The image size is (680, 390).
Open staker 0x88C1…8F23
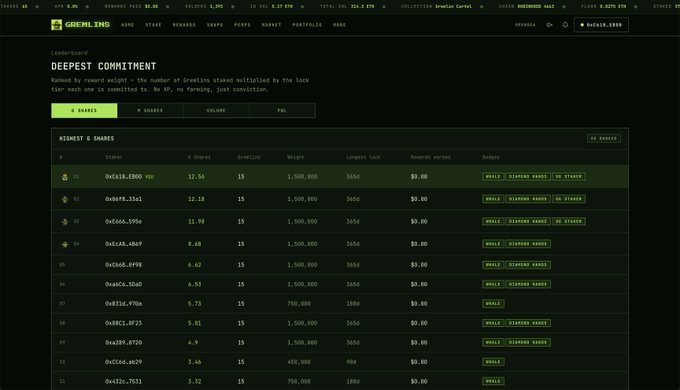[x=123, y=323]
